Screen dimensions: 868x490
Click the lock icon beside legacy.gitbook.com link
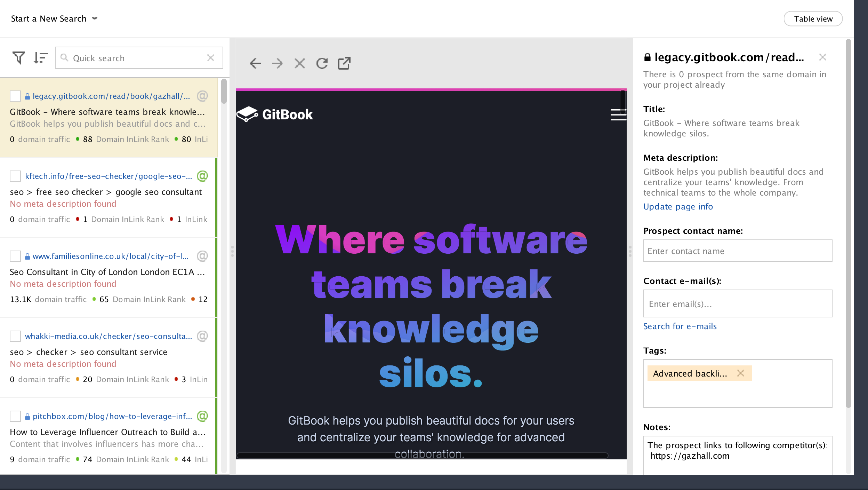27,96
